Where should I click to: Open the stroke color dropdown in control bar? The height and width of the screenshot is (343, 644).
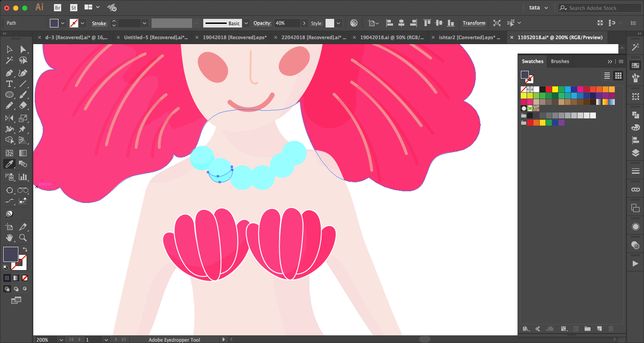[83, 23]
